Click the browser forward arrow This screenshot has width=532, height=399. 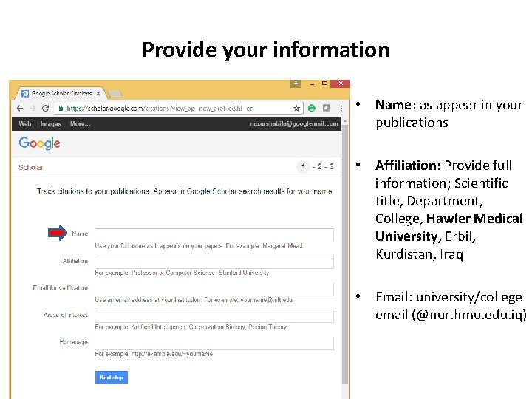(33, 108)
